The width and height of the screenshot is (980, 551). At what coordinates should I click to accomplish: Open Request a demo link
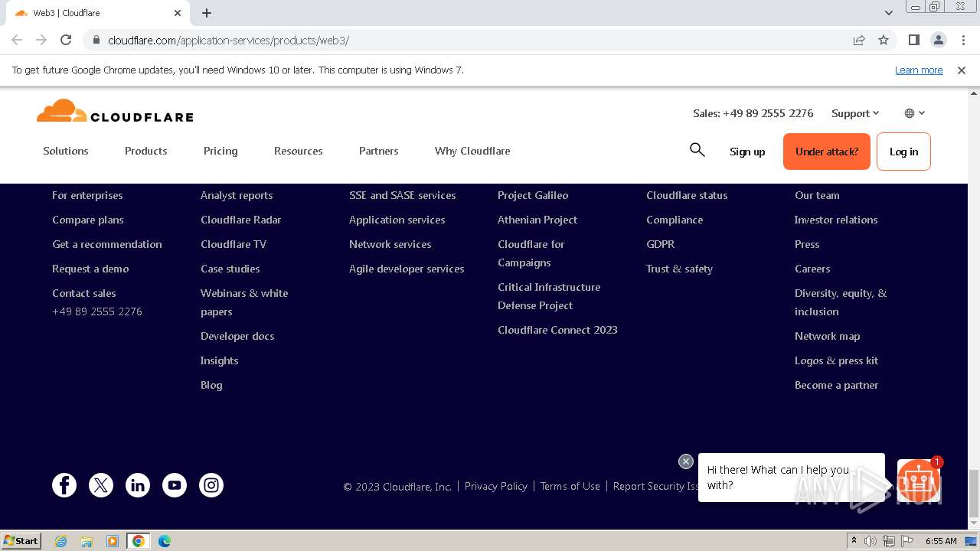(90, 269)
